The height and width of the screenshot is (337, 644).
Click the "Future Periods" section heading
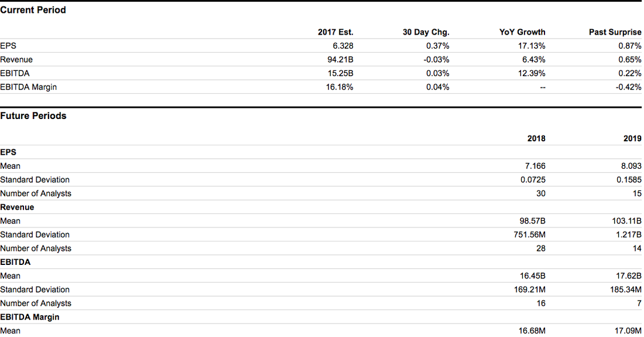tap(33, 116)
